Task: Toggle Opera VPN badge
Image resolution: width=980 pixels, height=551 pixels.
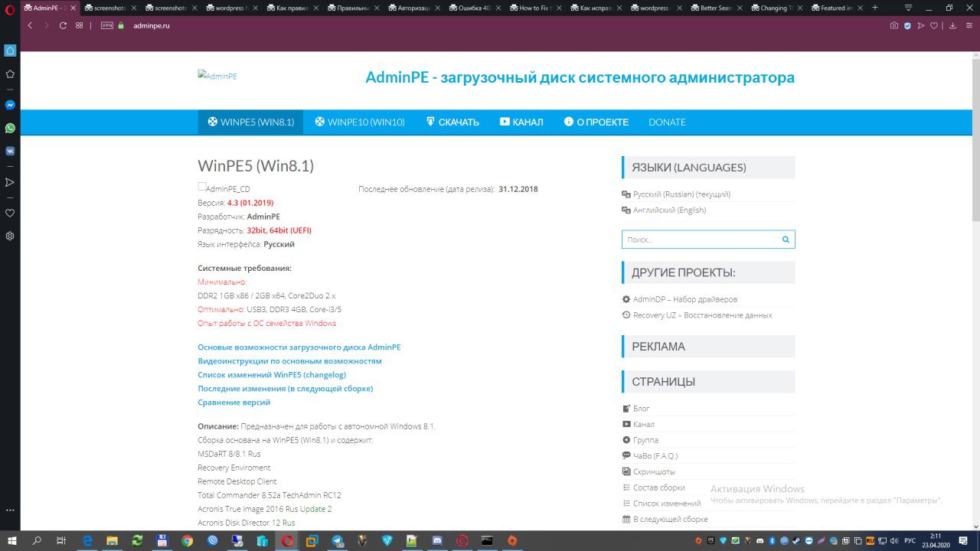Action: 107,25
